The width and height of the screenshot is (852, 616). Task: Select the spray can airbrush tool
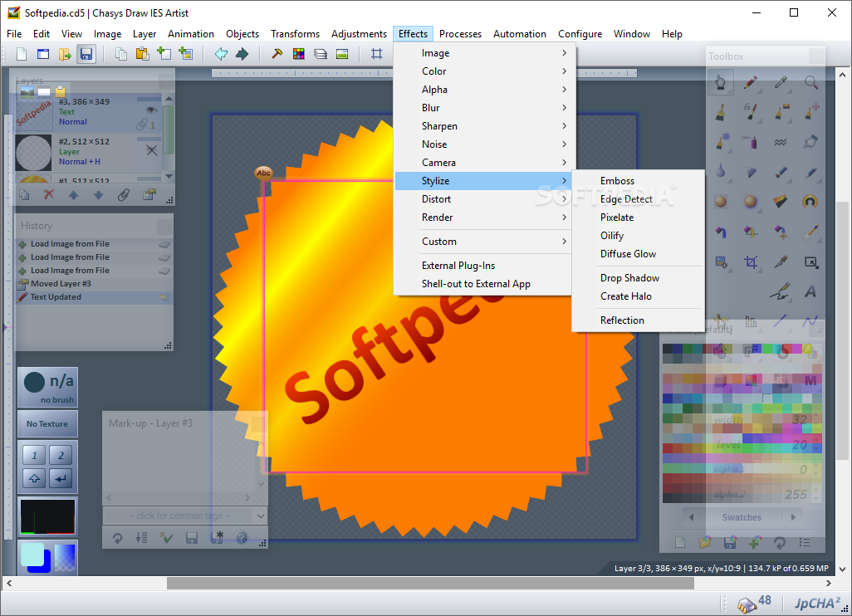(x=751, y=142)
